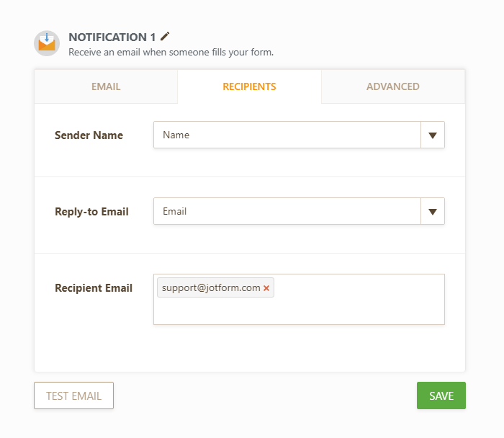Screen dimensions: 504x438
Task: Click the pencil icon to rename Notification 1
Action: [x=166, y=36]
